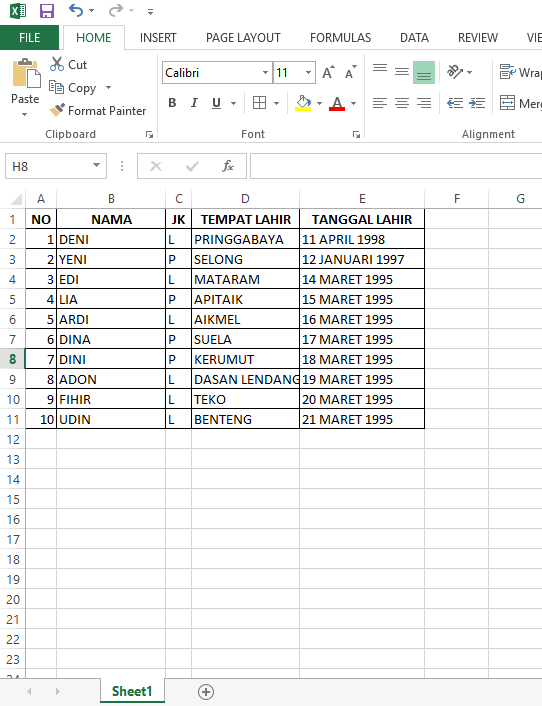The height and width of the screenshot is (706, 542).
Task: Align text left icon
Action: point(380,103)
